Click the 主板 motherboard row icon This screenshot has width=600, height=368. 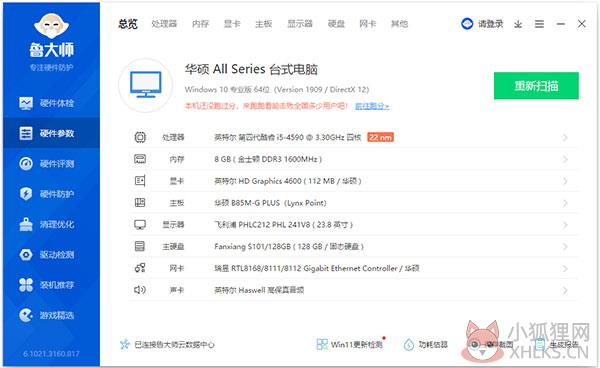point(140,203)
